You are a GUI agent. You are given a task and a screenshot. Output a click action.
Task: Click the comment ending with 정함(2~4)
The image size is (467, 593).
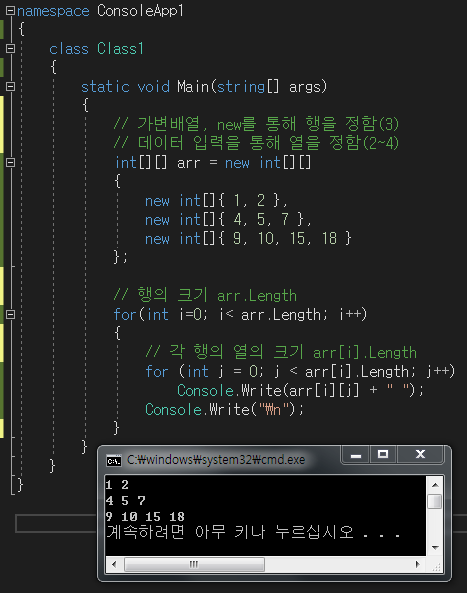256,143
